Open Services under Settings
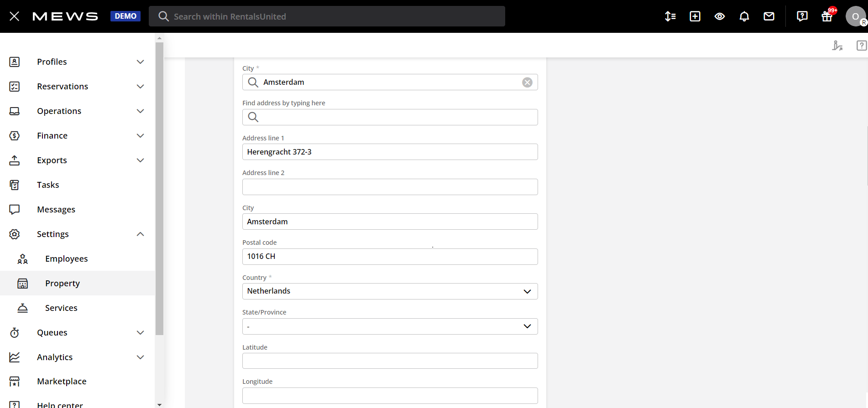This screenshot has width=868, height=408. pos(61,308)
